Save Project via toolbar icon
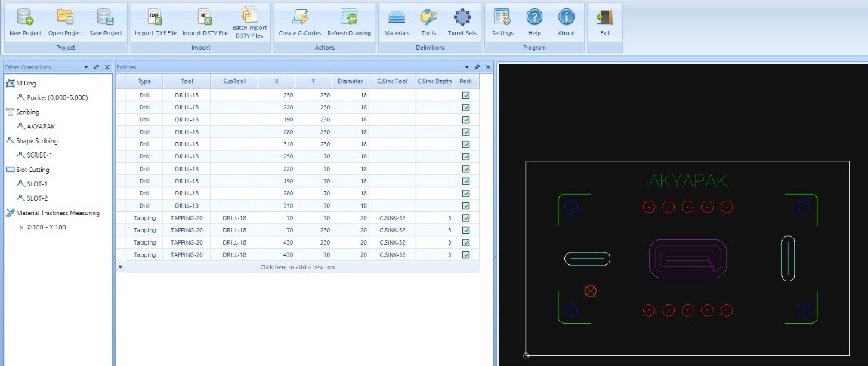The height and width of the screenshot is (366, 868). pyautogui.click(x=106, y=23)
